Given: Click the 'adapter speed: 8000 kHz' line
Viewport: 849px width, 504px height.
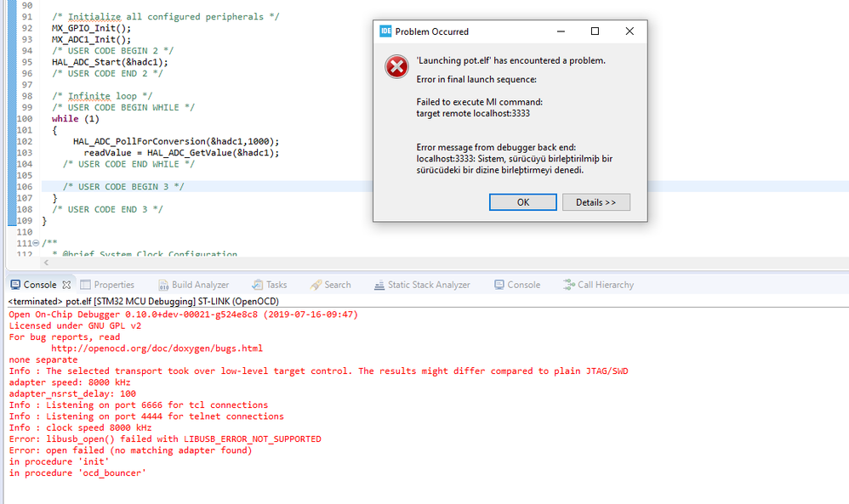Looking at the screenshot, I should (x=69, y=382).
